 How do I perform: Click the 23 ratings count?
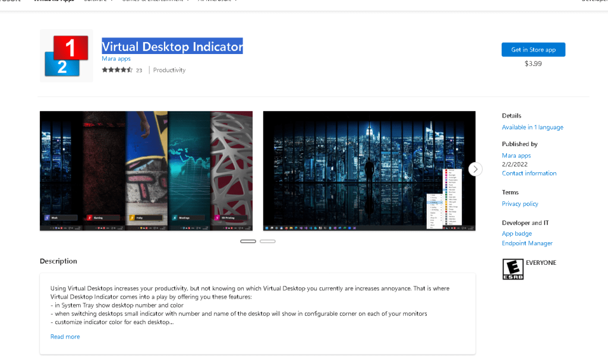[x=139, y=71]
